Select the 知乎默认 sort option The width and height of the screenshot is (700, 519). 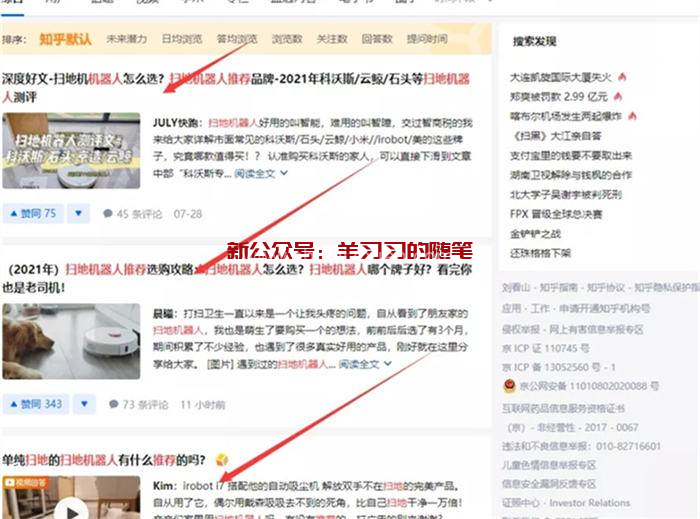pyautogui.click(x=65, y=39)
